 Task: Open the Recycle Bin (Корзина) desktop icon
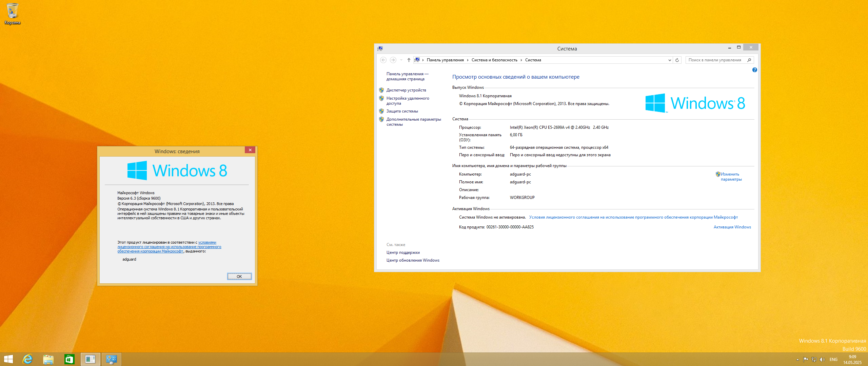(12, 14)
